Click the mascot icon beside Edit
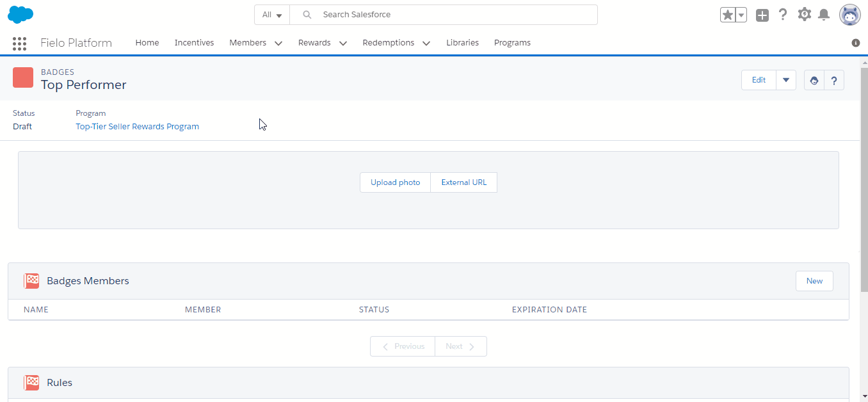 coord(814,80)
